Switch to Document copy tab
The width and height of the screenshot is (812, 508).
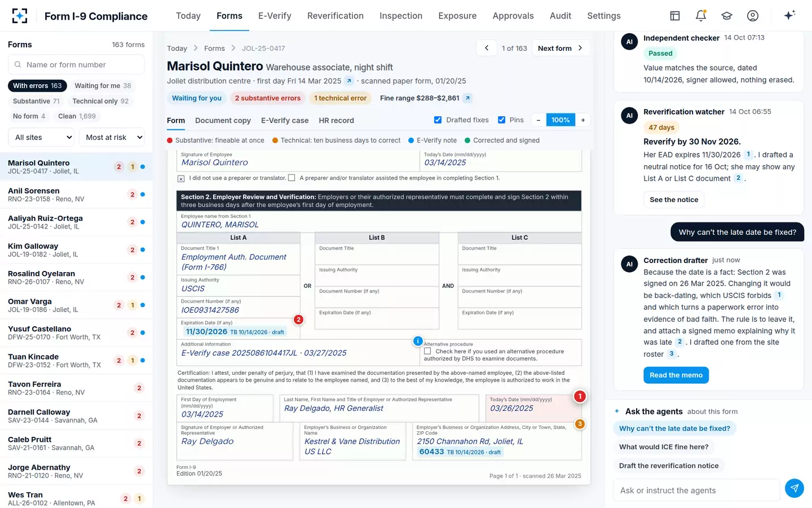[223, 120]
